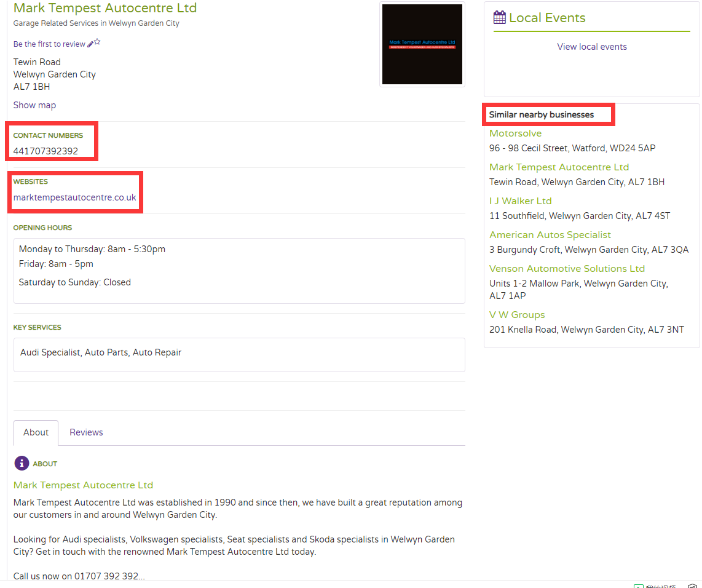Switch to the Reviews tab

click(86, 432)
